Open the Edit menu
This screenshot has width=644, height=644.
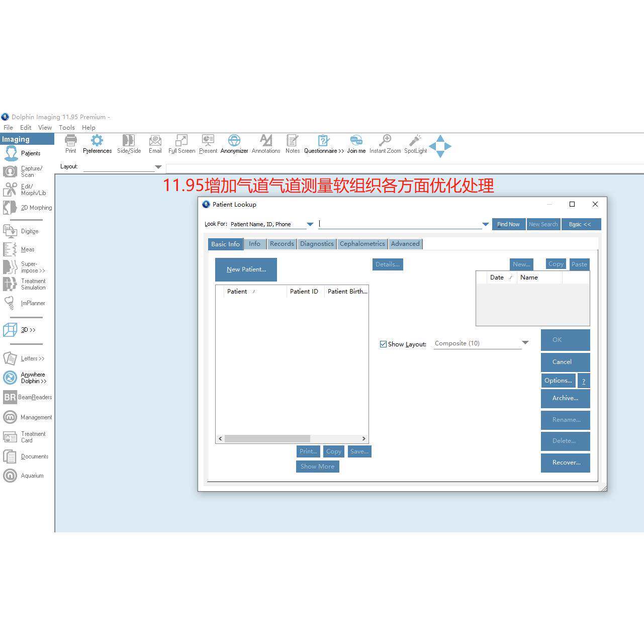[26, 128]
